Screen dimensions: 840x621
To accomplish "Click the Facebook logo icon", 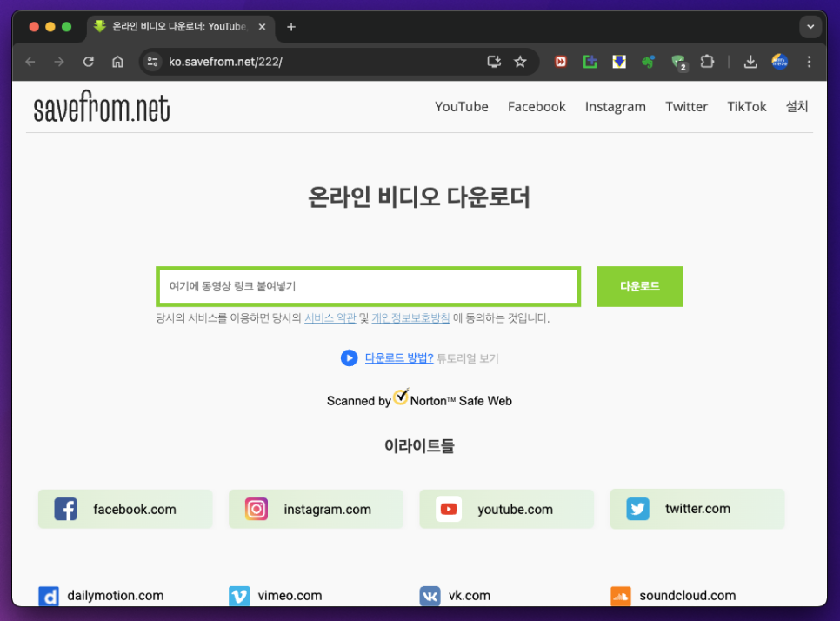I will (x=65, y=509).
